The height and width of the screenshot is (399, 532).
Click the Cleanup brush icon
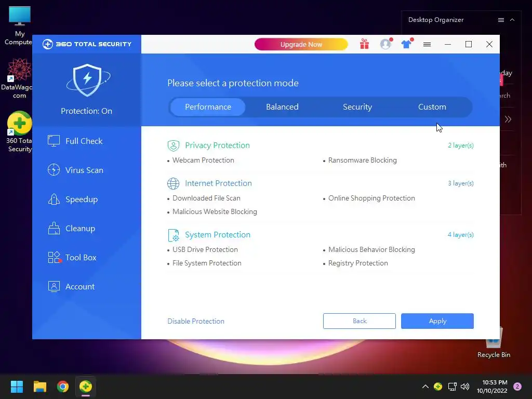(x=54, y=228)
